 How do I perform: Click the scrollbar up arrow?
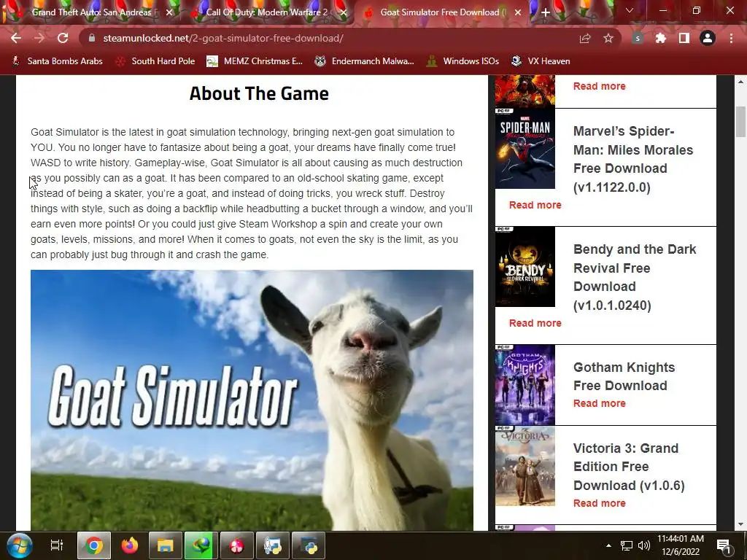(x=740, y=82)
